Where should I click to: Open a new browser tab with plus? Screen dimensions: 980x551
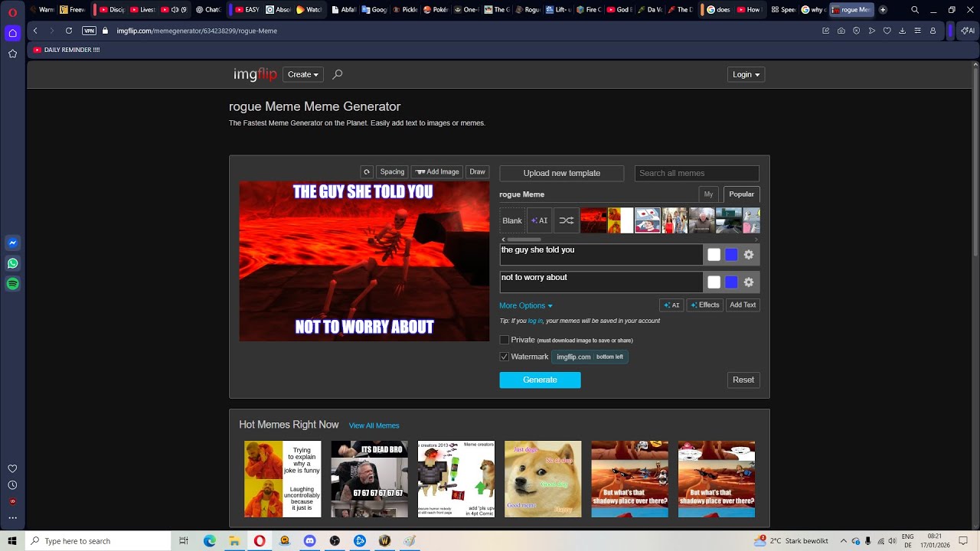pyautogui.click(x=883, y=10)
